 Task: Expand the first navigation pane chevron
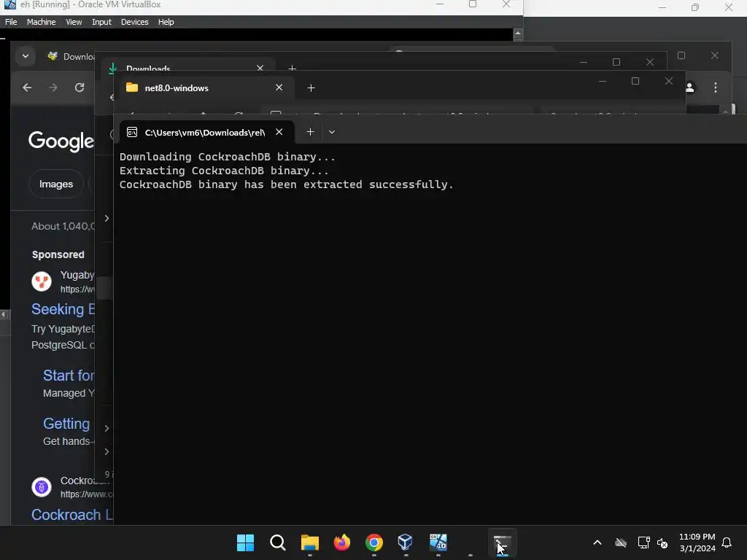tap(107, 218)
